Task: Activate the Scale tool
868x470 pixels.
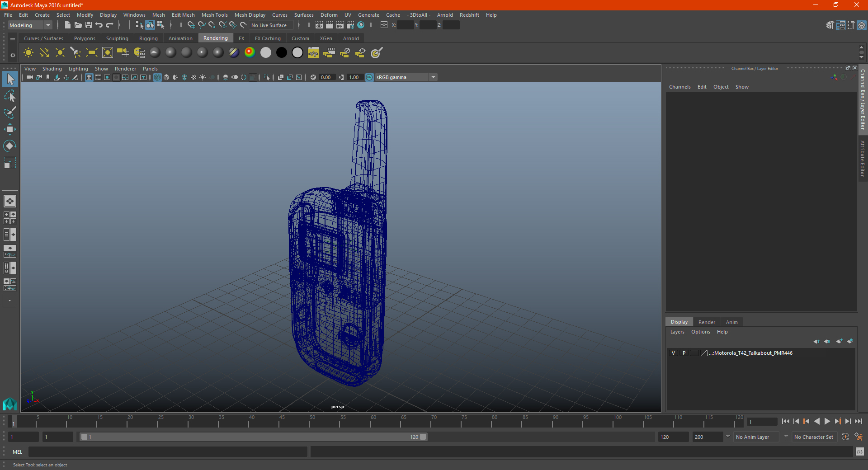Action: pos(10,162)
